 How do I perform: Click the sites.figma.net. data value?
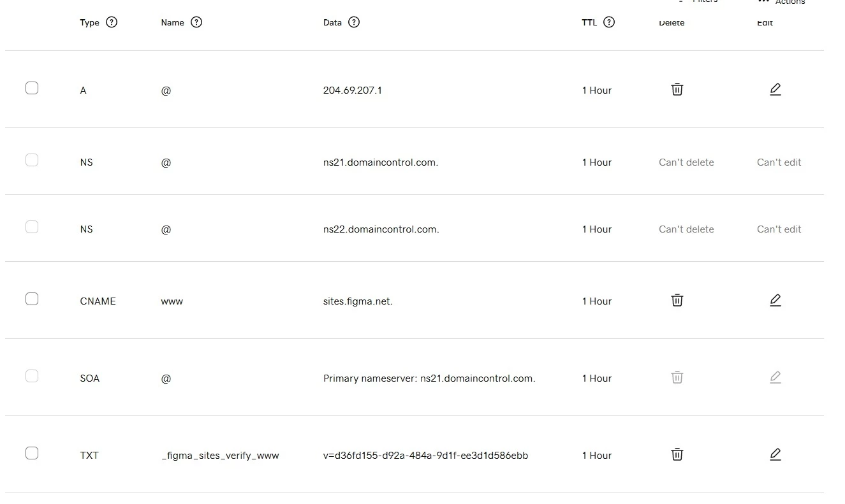(358, 301)
